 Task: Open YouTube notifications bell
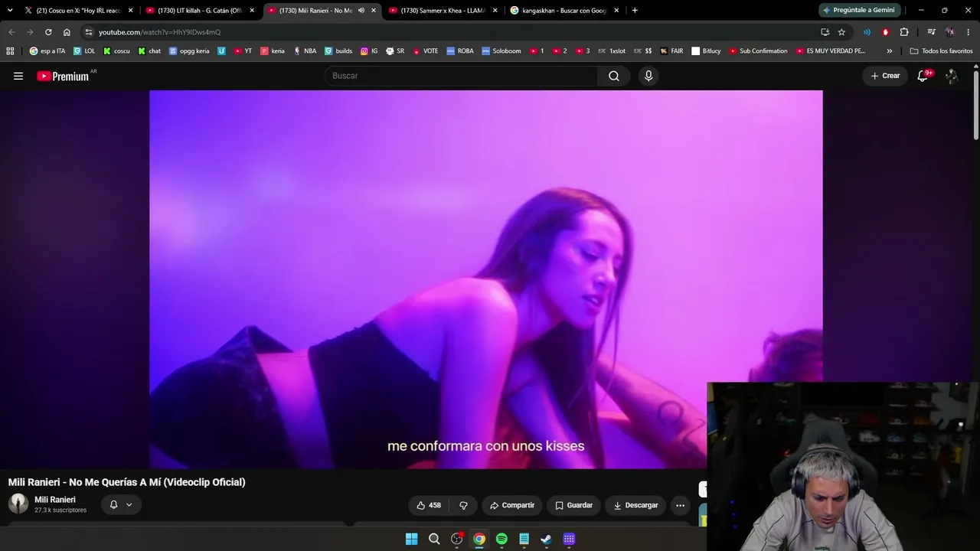point(923,76)
